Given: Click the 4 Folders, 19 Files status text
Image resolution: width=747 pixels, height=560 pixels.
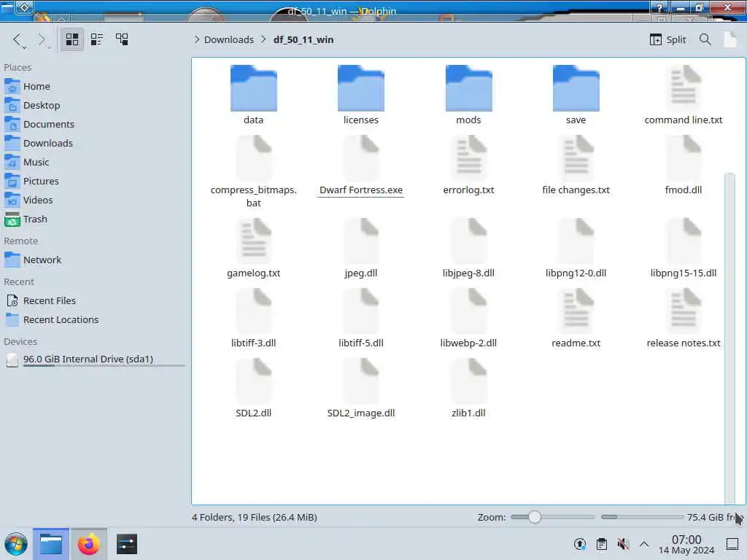Looking at the screenshot, I should pyautogui.click(x=255, y=517).
